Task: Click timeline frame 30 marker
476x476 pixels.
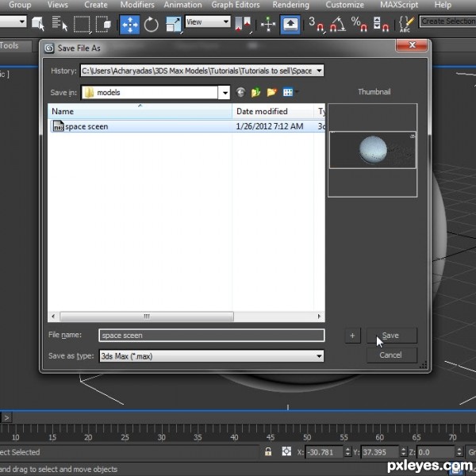Action: [161, 437]
